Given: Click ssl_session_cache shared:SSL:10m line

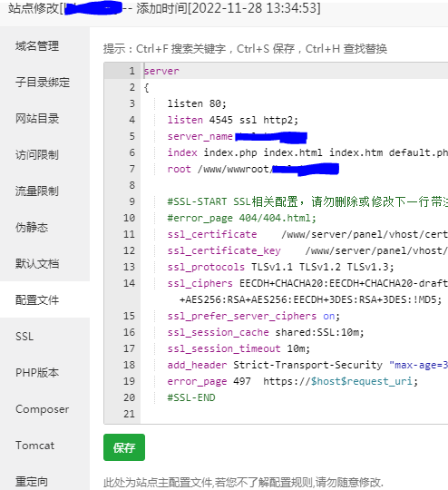Looking at the screenshot, I should coord(266,332).
